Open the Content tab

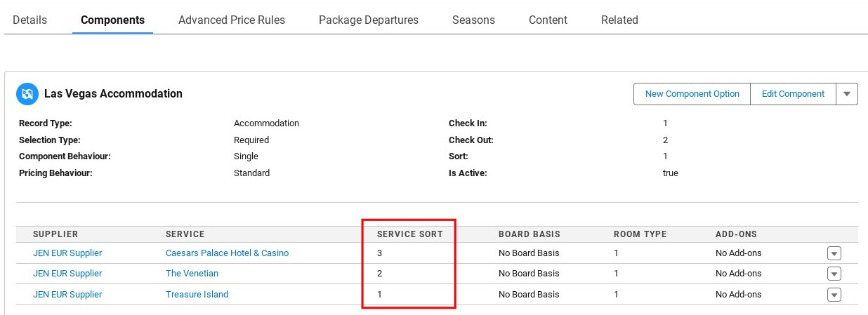pos(548,20)
